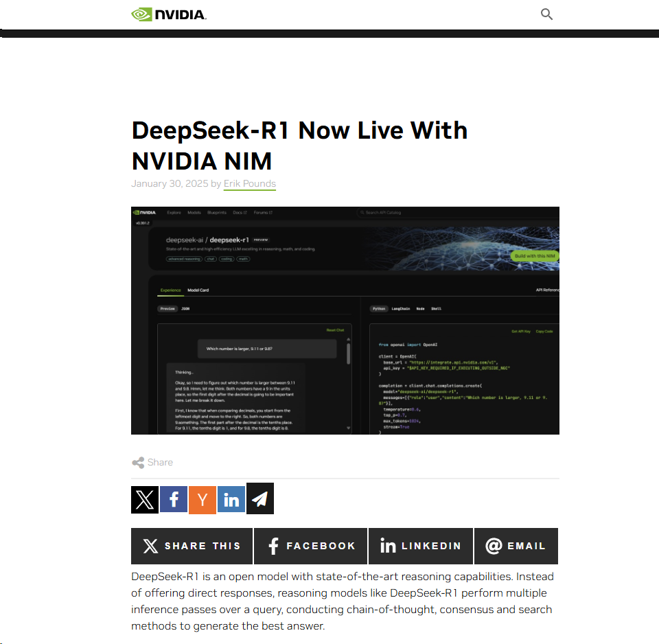Click LangChain tab in code panel image
Viewport: 659px width, 644px height.
point(400,309)
